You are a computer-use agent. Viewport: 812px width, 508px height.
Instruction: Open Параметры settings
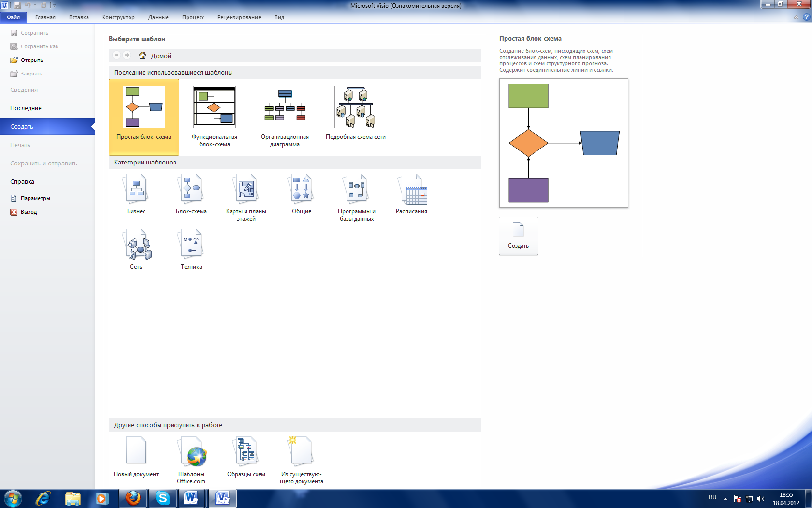pos(30,198)
